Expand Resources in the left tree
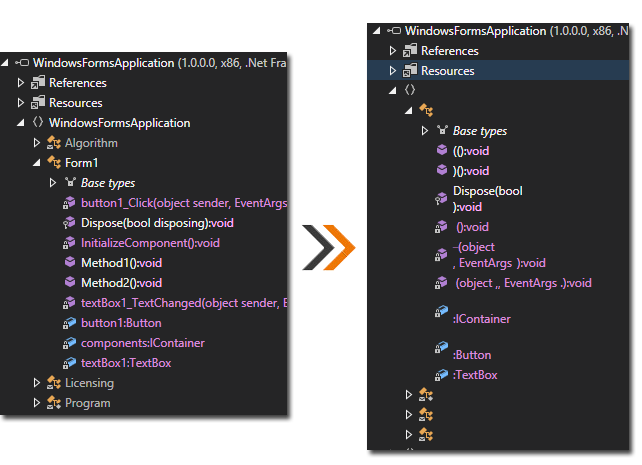 tap(20, 103)
